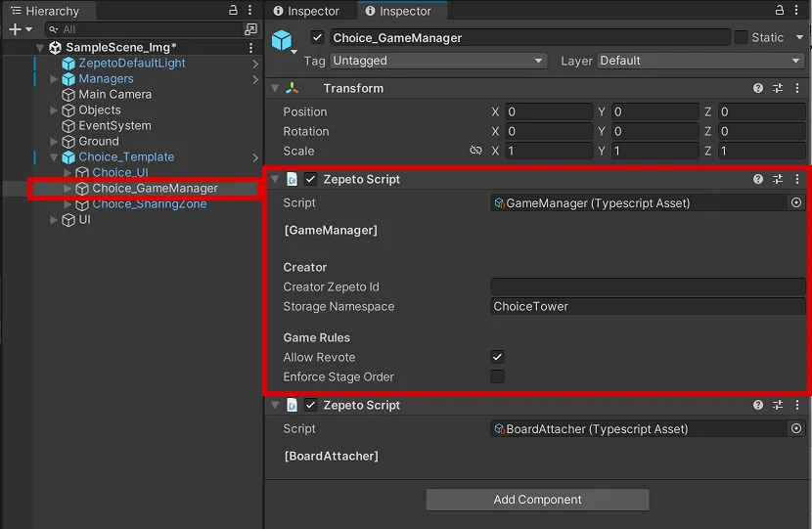Open Managers prefab via right chevron
The width and height of the screenshot is (812, 529).
point(255,79)
